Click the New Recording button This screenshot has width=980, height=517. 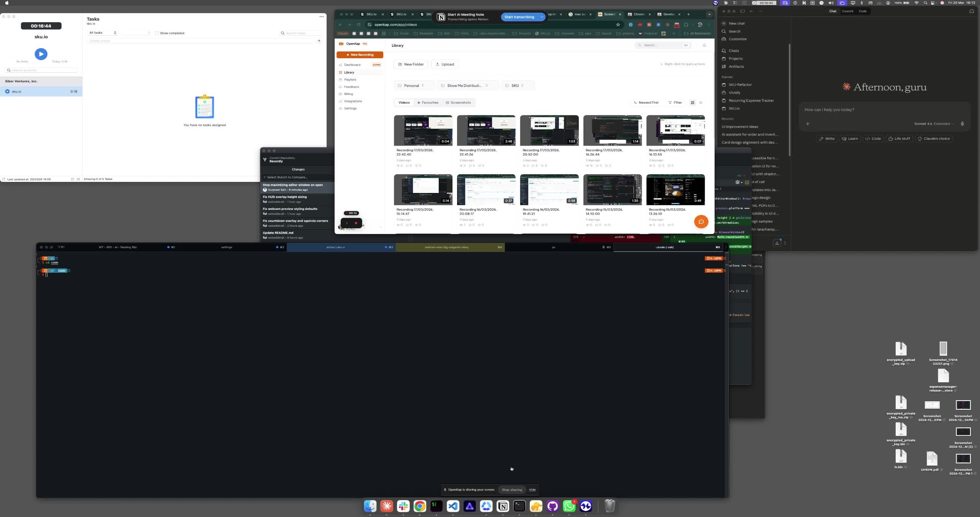pos(360,55)
